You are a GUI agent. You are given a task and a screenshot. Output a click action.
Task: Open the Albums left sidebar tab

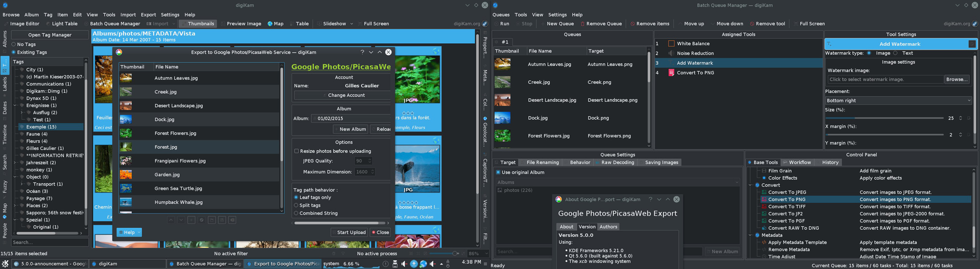coord(5,40)
